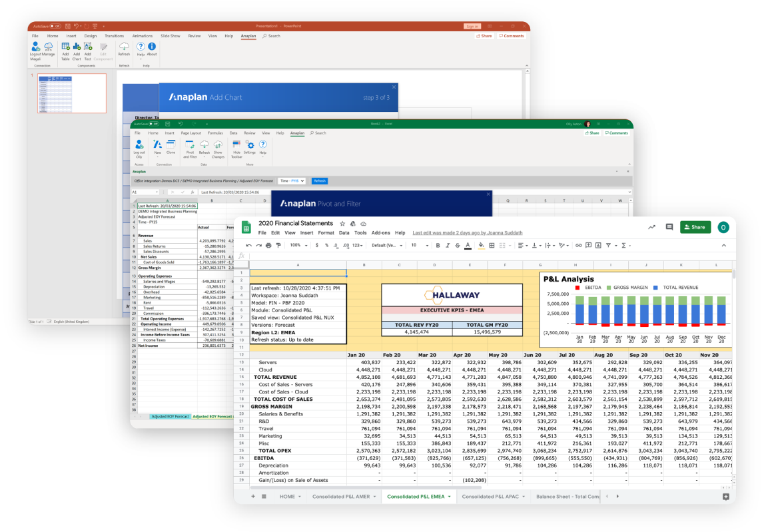Open Consolidated P&L EMEA sheet tab arrow
This screenshot has height=532, width=764.
(449, 497)
